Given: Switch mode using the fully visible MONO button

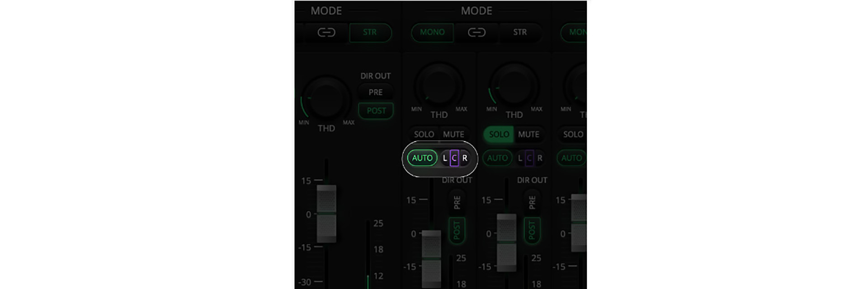Looking at the screenshot, I should [432, 33].
